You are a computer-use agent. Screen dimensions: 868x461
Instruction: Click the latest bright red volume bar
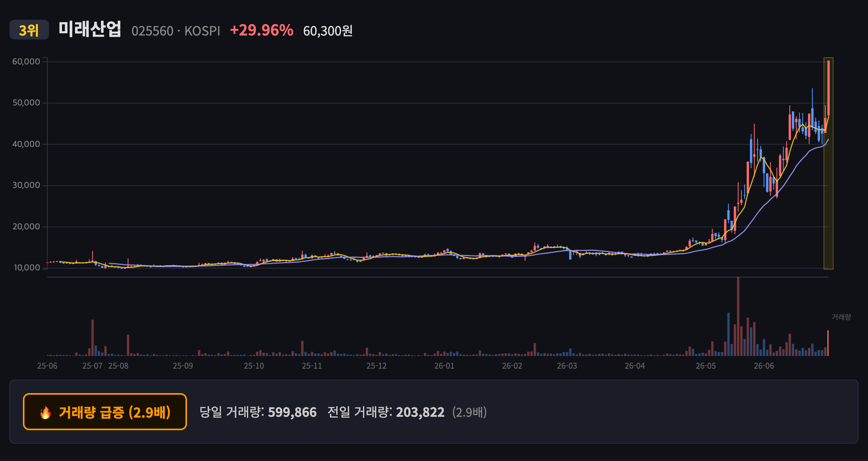(828, 343)
